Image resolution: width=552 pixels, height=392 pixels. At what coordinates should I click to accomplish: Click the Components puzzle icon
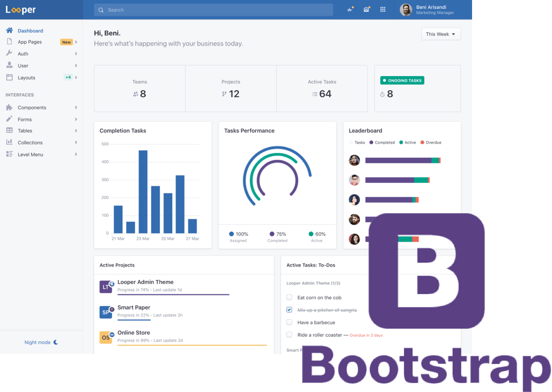[9, 108]
